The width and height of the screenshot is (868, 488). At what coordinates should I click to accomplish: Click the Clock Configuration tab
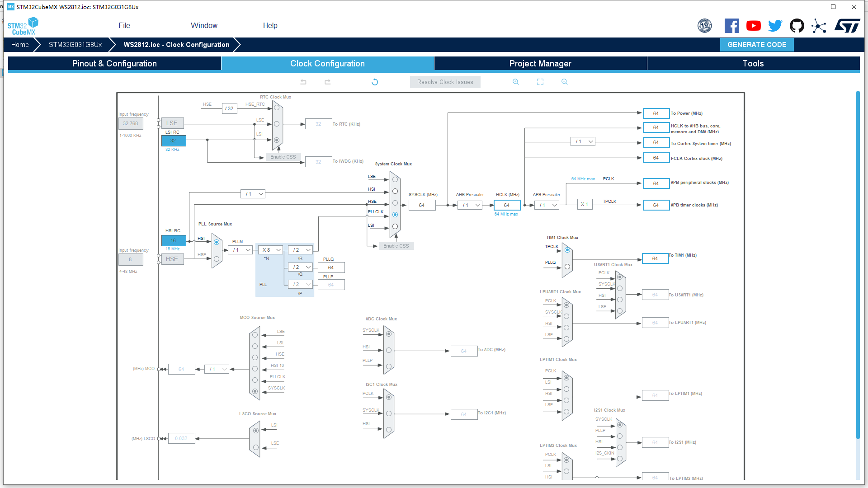pyautogui.click(x=327, y=64)
